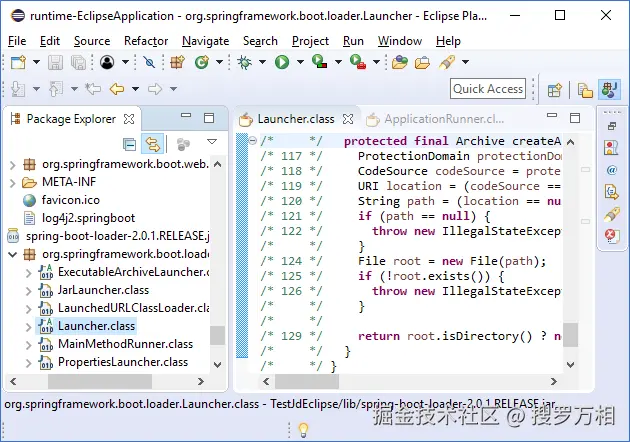Click the light bulb tip icon in status bar
Viewport: 630px width, 442px height.
[x=304, y=430]
